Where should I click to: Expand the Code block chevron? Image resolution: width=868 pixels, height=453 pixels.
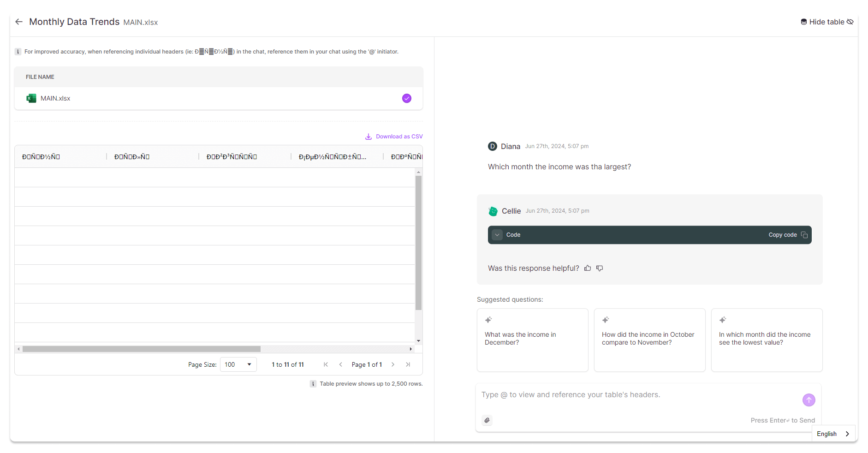click(497, 235)
